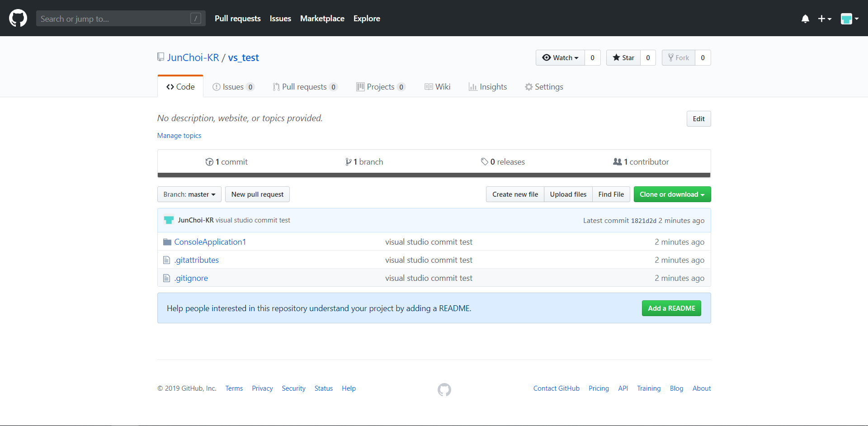
Task: Click the New pull request button
Action: (x=257, y=194)
